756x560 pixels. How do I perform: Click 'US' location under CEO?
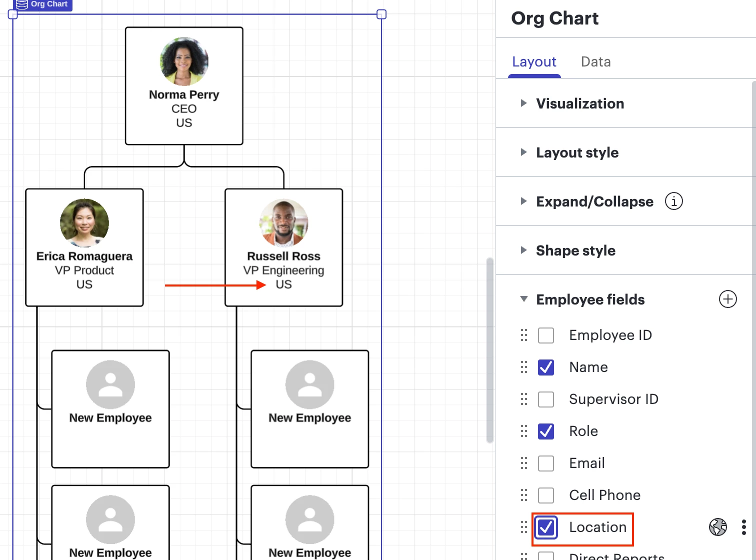[184, 122]
